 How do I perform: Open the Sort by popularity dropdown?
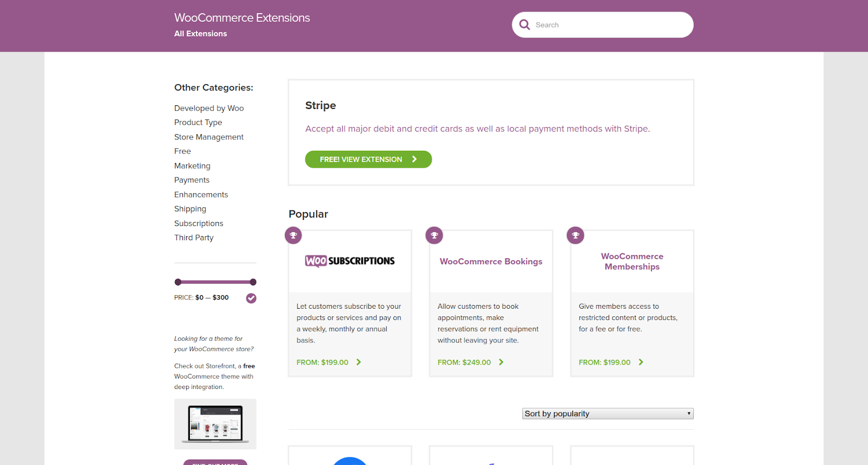(608, 413)
